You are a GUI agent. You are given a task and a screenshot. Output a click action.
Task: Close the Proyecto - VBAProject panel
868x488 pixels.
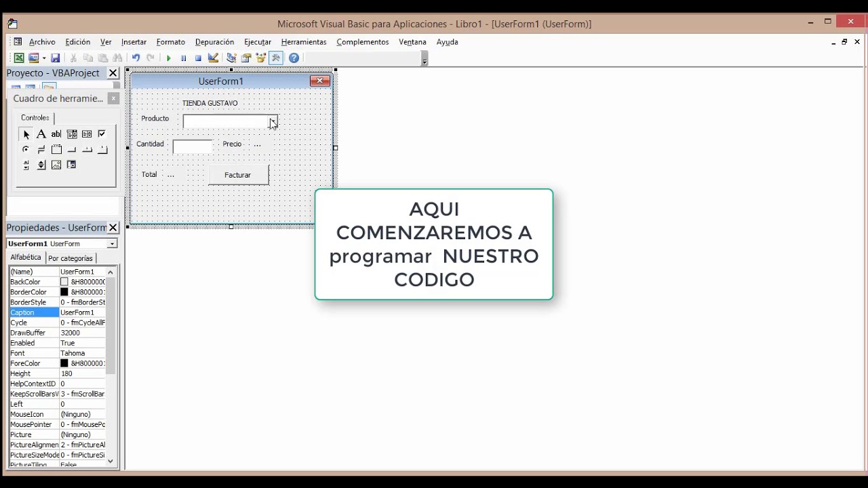click(113, 73)
